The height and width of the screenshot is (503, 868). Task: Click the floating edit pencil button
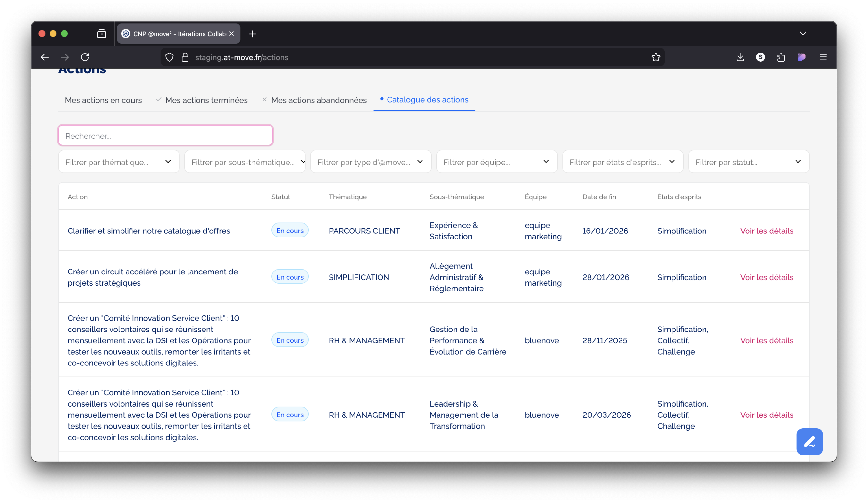click(x=810, y=441)
